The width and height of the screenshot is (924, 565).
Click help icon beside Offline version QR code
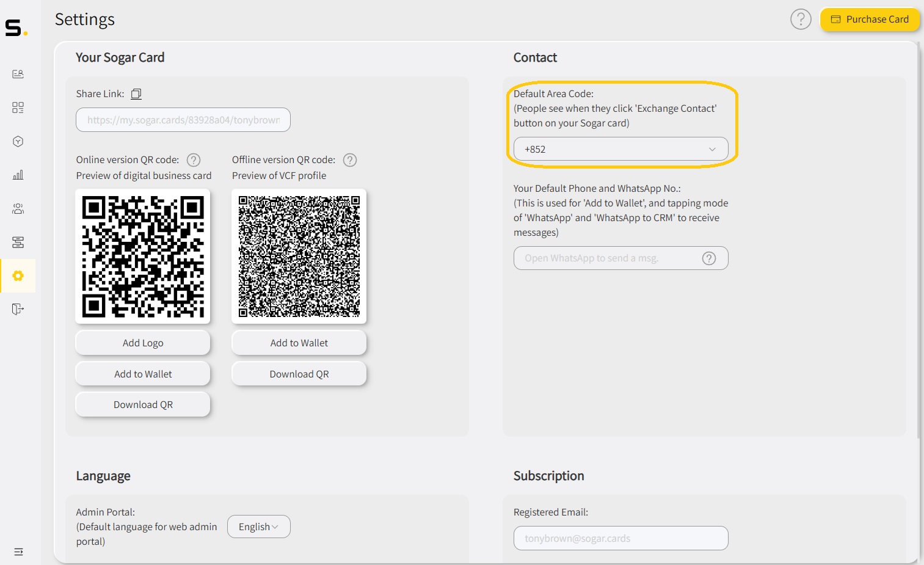[x=350, y=160]
